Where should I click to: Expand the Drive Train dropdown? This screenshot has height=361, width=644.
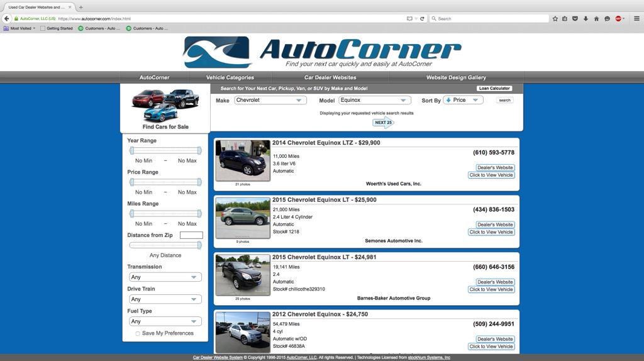tap(165, 299)
